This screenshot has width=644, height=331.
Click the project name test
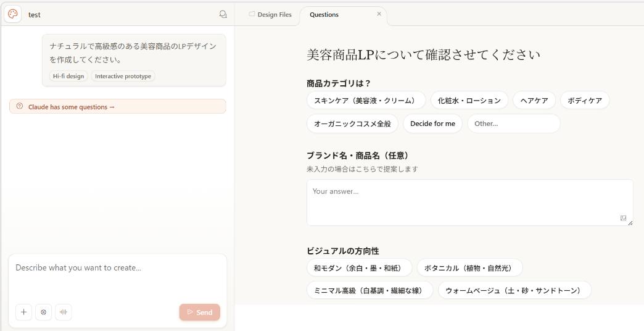coord(35,15)
